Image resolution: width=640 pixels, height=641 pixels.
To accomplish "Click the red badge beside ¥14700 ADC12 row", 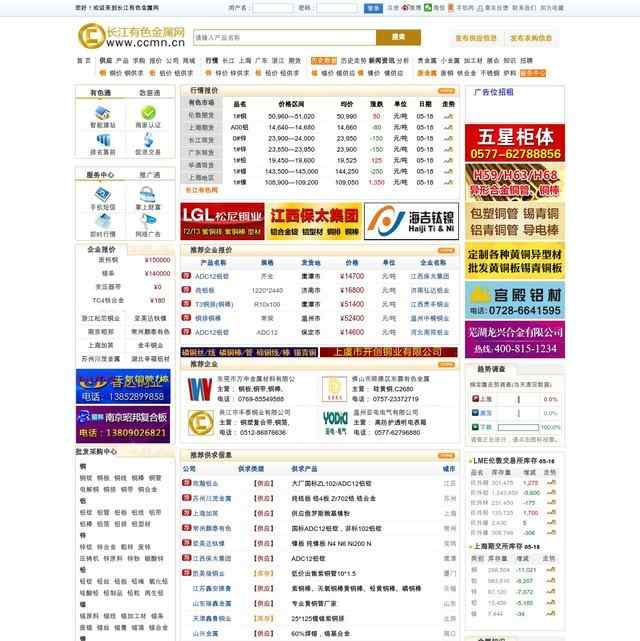I will [186, 276].
